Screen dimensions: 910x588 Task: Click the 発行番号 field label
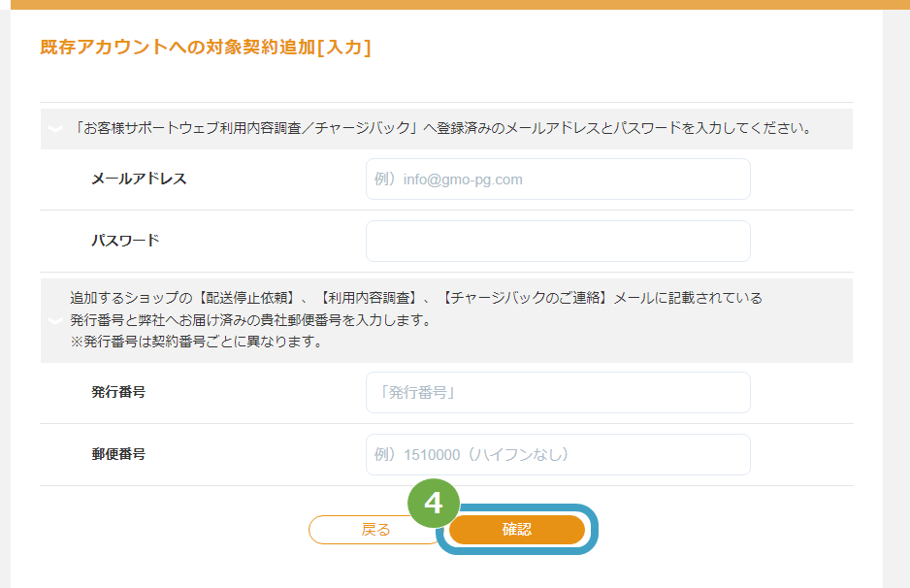[x=118, y=392]
